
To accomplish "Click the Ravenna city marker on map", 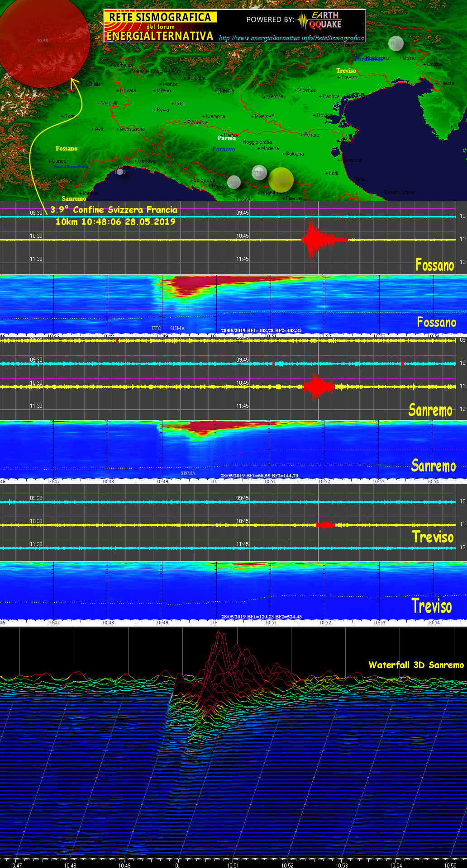I will point(350,160).
